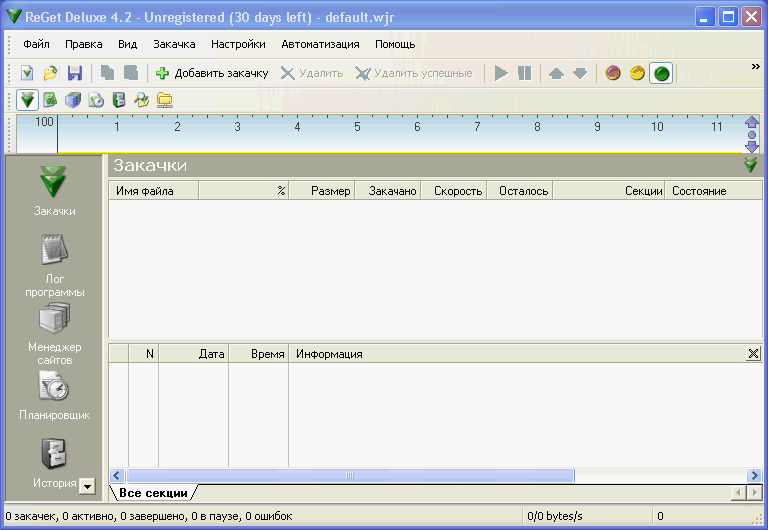The width and height of the screenshot is (768, 530).
Task: Open Помощь menu
Action: pos(395,44)
